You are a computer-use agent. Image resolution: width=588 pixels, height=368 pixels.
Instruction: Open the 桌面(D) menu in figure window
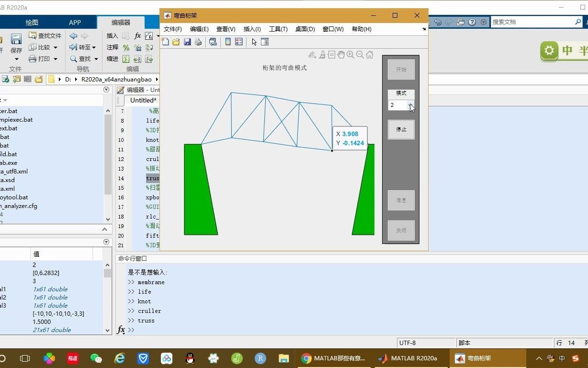coord(305,29)
